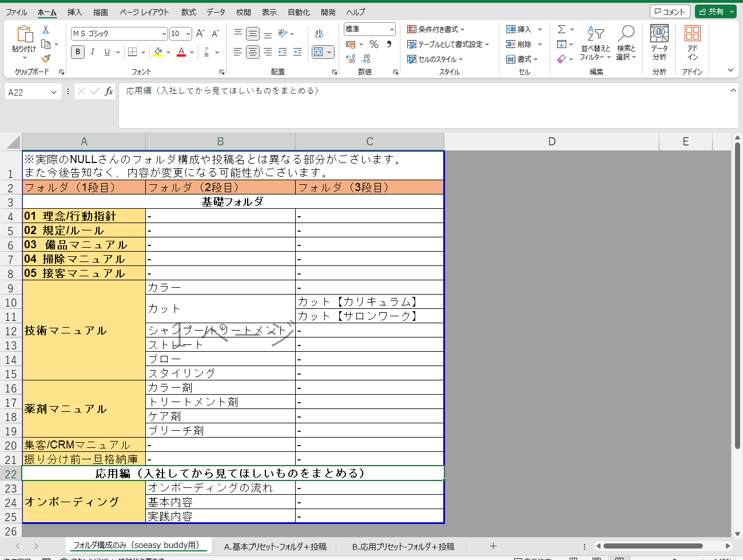Open the font name dropdown
743x560 pixels.
click(164, 34)
